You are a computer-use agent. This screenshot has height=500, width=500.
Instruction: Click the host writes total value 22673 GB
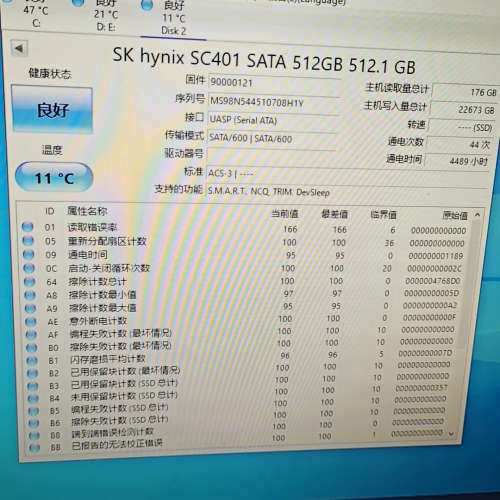tap(463, 109)
